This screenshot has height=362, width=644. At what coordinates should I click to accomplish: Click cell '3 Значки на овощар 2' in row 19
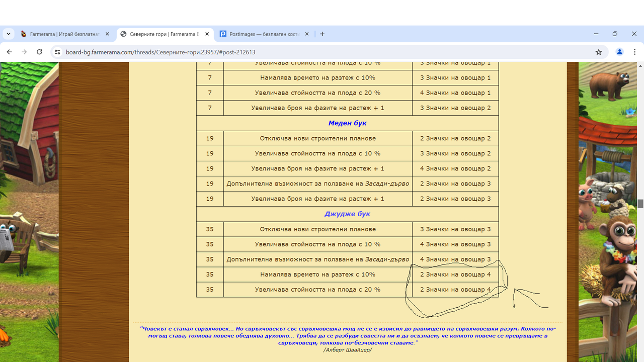click(455, 153)
